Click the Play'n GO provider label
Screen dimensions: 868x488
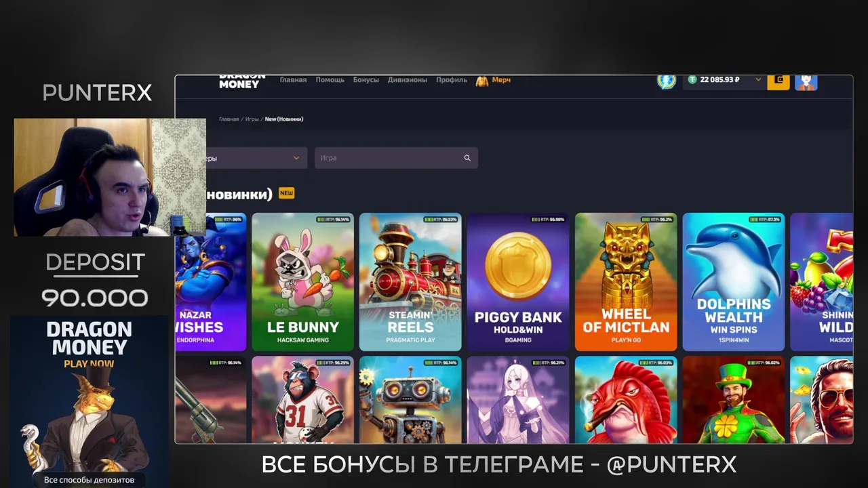tap(626, 340)
